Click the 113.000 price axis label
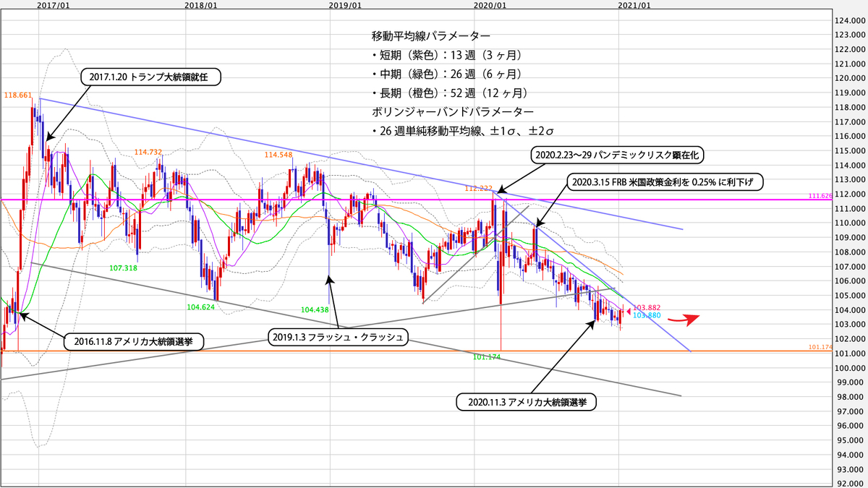This screenshot has width=868, height=488. [x=848, y=179]
